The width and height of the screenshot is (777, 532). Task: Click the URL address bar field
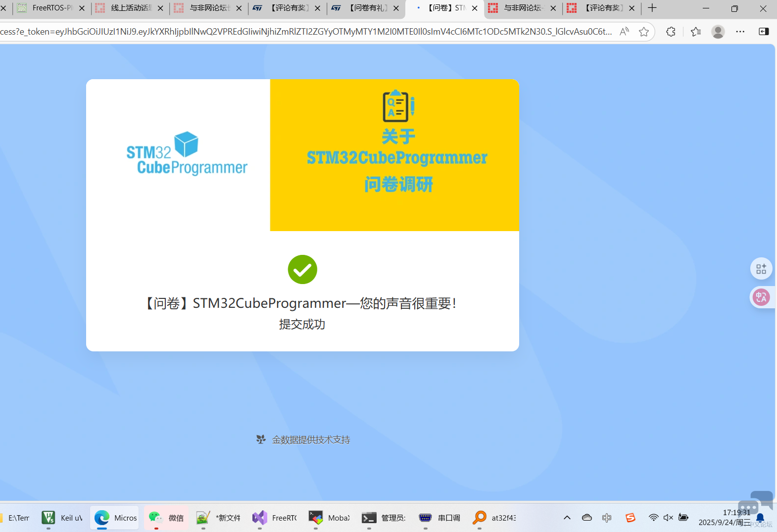306,32
